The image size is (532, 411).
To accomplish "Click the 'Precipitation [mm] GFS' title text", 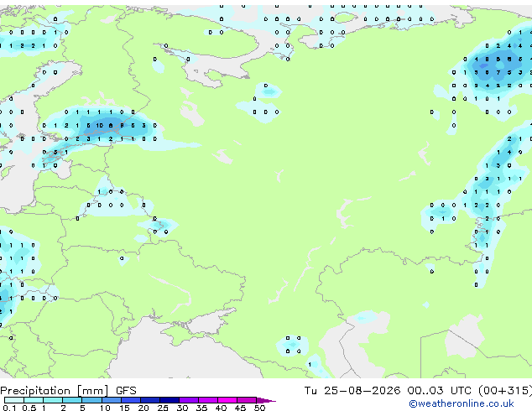I will pyautogui.click(x=68, y=391).
